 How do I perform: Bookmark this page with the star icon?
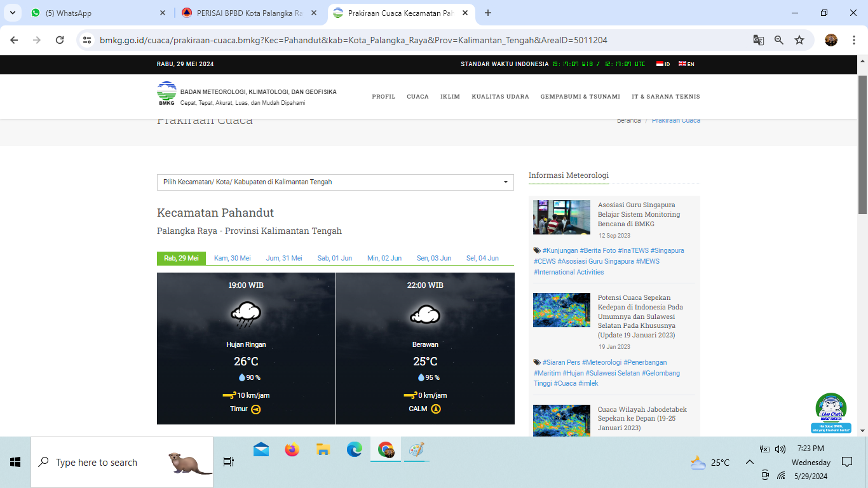[x=799, y=40]
